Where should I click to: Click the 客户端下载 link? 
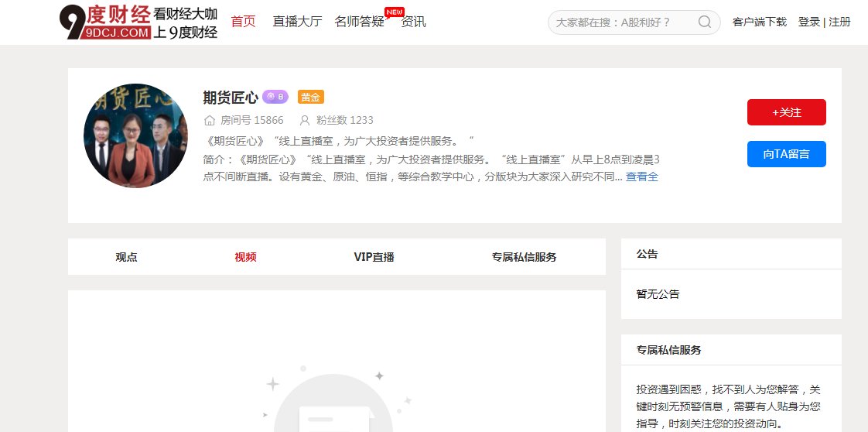[760, 22]
